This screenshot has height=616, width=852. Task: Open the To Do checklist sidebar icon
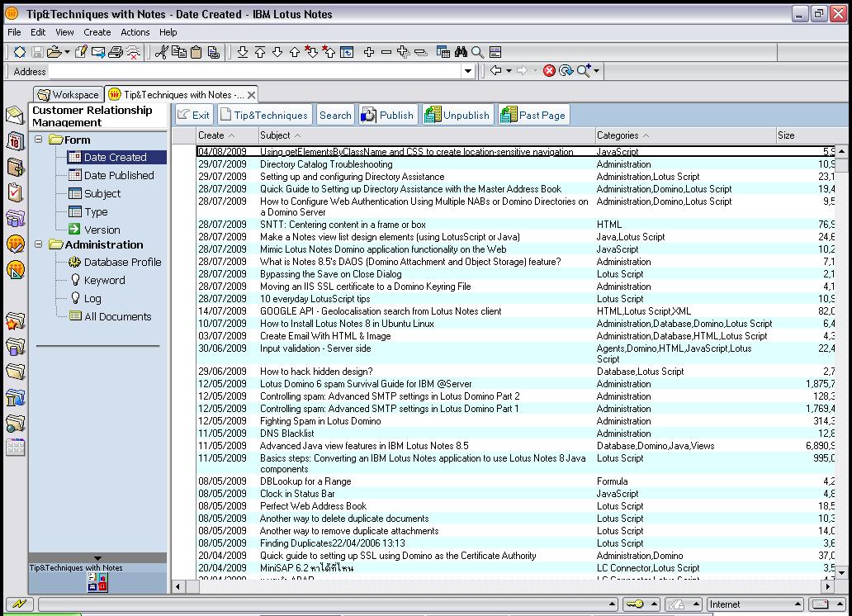pos(15,192)
